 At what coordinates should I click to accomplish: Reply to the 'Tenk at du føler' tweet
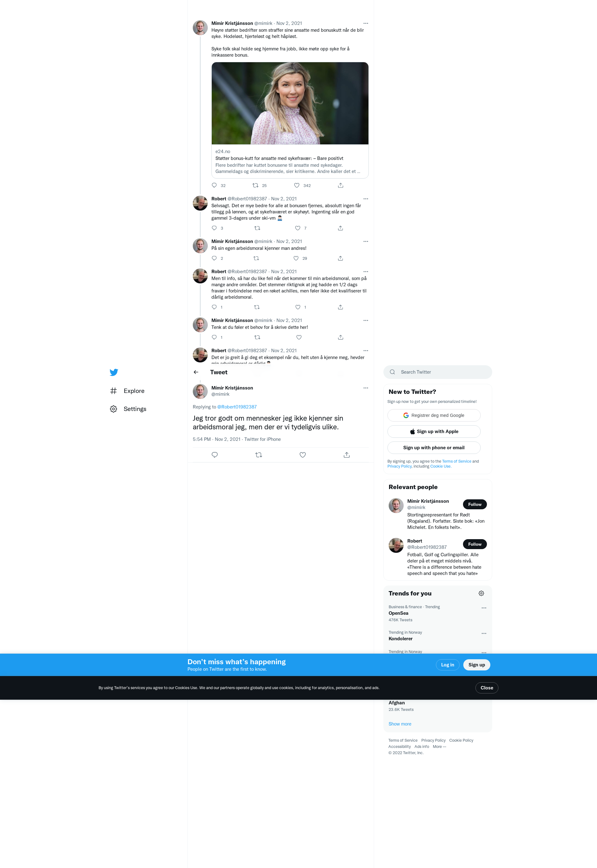pos(214,337)
